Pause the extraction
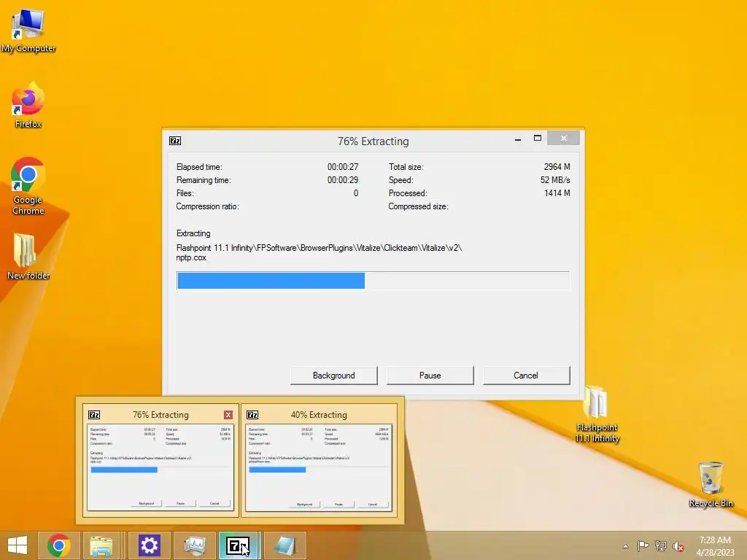747x560 pixels. (430, 376)
